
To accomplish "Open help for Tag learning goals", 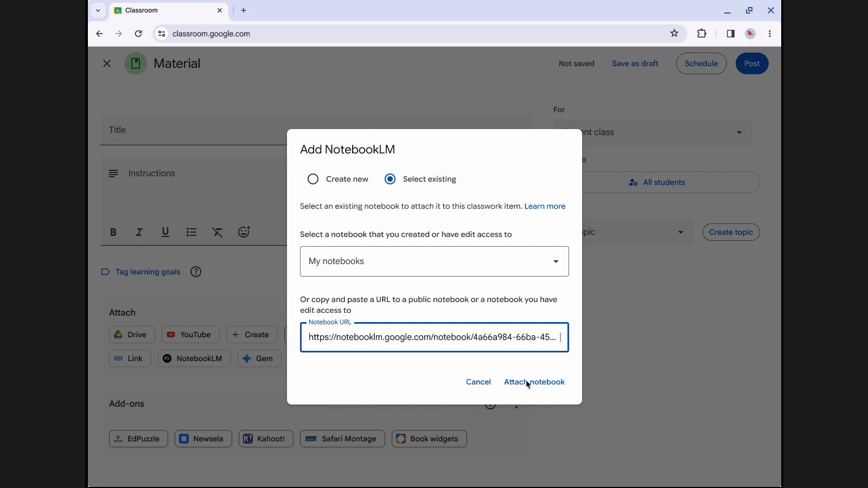I will 196,272.
